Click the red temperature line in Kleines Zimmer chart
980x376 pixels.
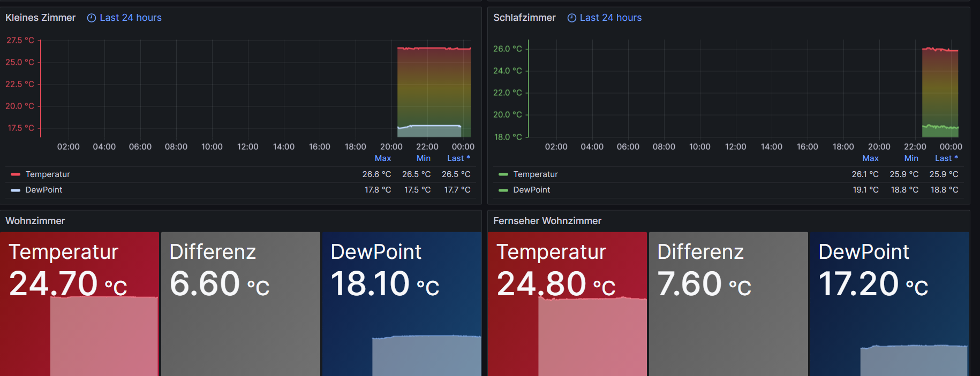[x=434, y=48]
